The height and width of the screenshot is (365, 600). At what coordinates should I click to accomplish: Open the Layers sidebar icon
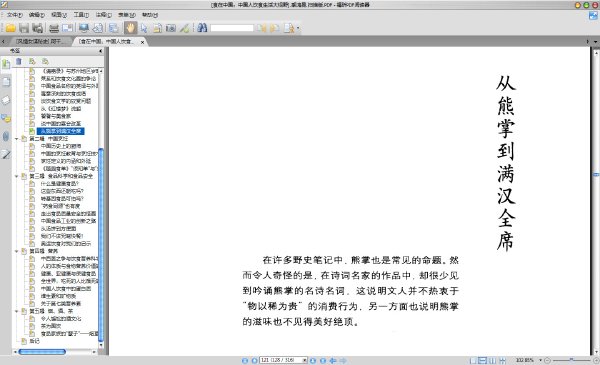click(6, 100)
